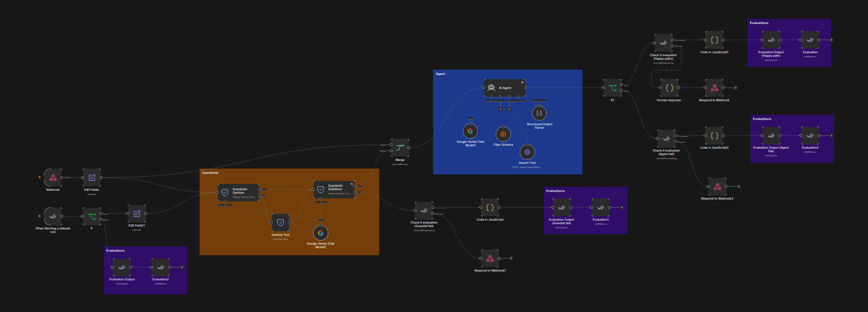The image size is (868, 312).
Task: Open the Evaluation Output (Guardial fail) node
Action: click(561, 207)
